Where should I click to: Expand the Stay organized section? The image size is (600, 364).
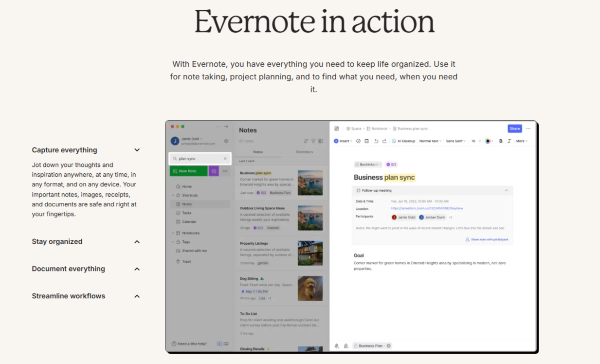click(x=137, y=242)
